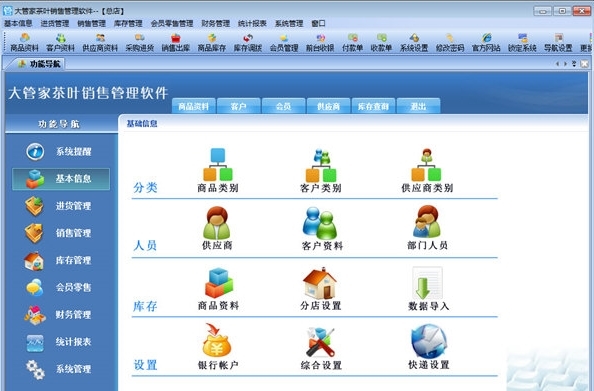
Task: Open 客户资料 icon in 人员 row
Action: point(322,228)
